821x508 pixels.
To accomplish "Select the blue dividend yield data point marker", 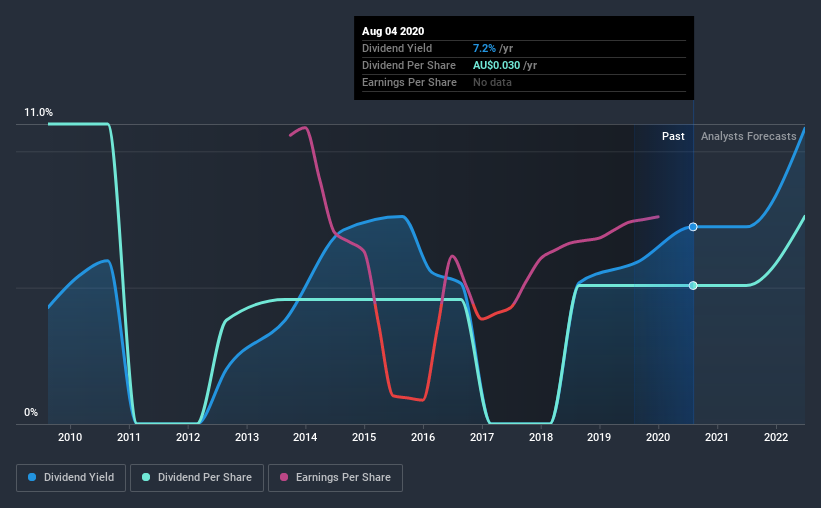I will pos(693,227).
